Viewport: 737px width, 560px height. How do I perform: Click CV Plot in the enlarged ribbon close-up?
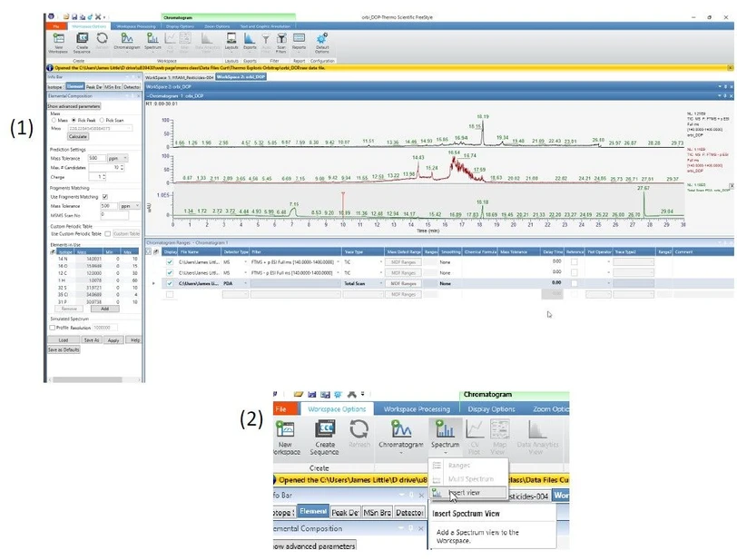click(x=475, y=437)
